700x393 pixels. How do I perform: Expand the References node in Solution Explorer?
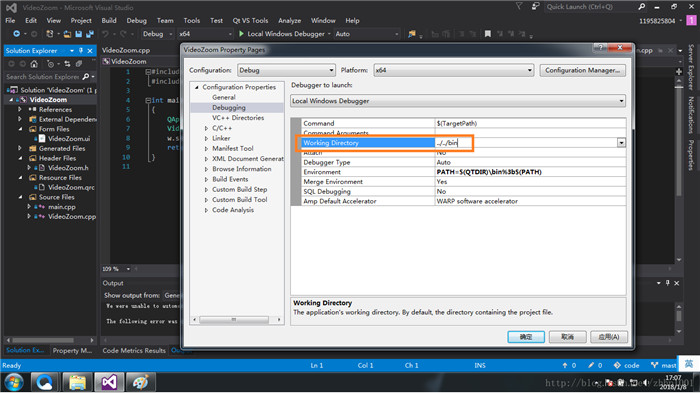click(20, 109)
